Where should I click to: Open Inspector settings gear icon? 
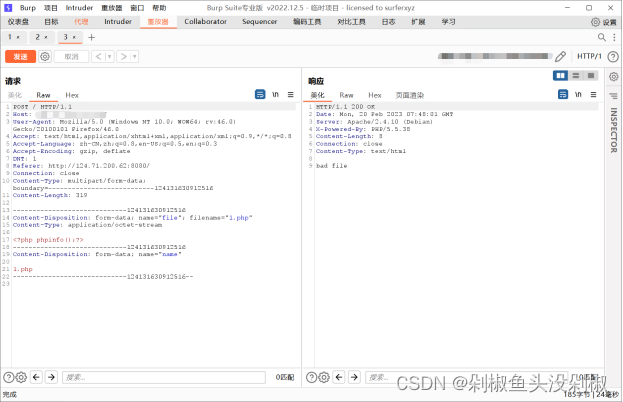coord(613,77)
